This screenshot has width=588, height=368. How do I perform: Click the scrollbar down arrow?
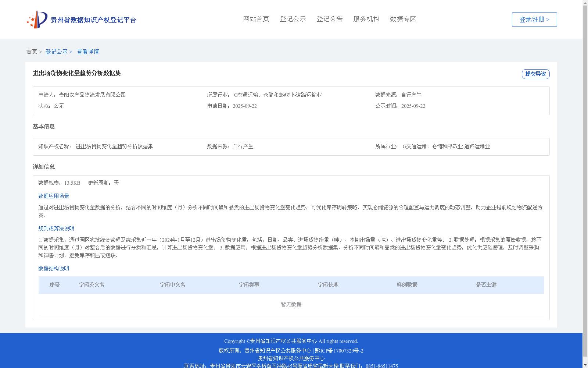[x=585, y=365]
